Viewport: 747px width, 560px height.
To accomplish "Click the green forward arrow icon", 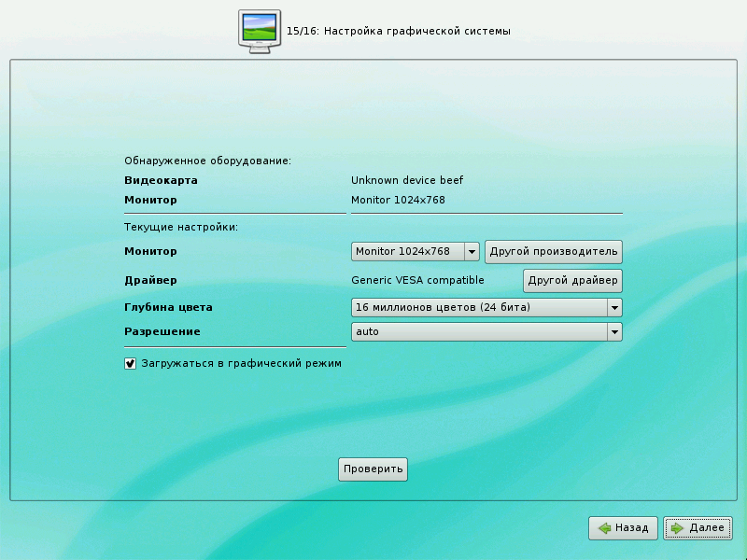I will [678, 528].
